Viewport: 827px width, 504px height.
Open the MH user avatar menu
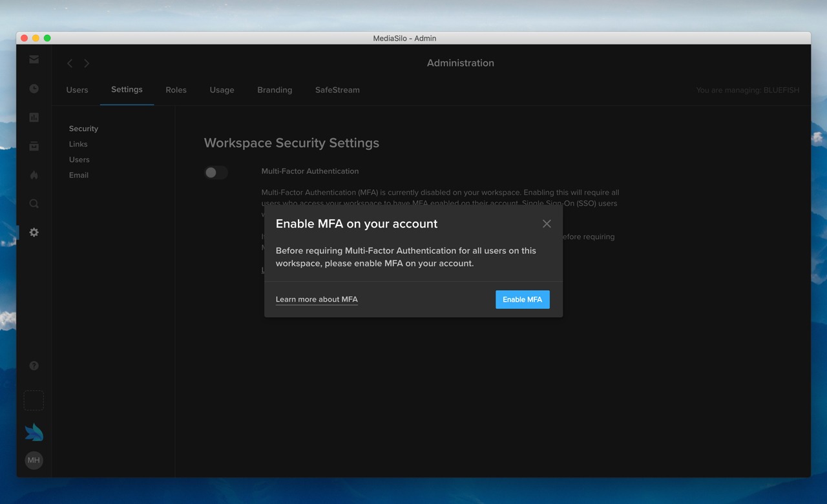click(34, 460)
